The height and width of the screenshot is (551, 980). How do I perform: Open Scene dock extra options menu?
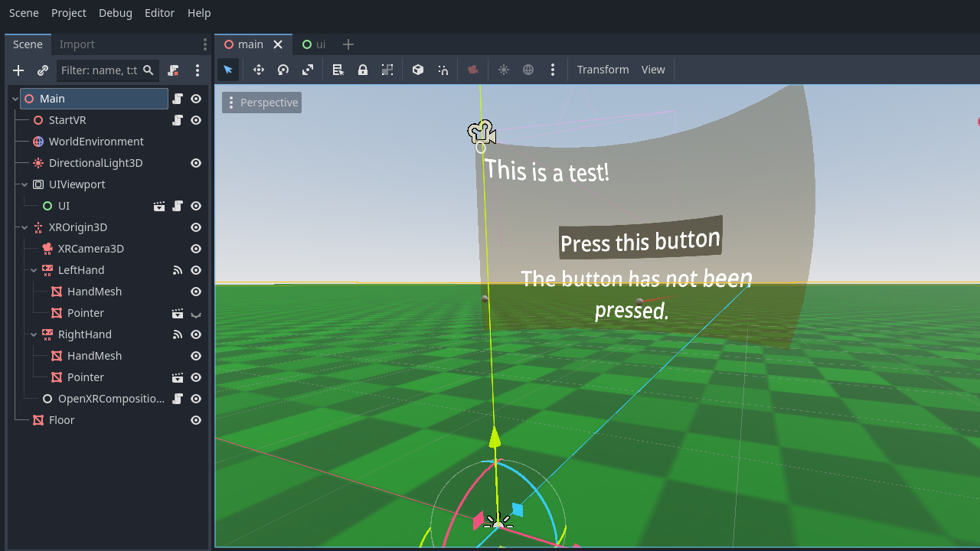(x=198, y=70)
